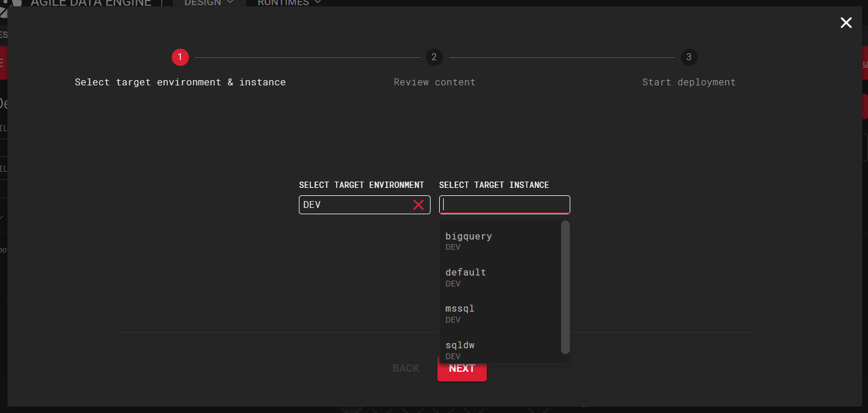Click the 'Start deployment' step label
Screen dimensions: 868x413
[x=689, y=82]
